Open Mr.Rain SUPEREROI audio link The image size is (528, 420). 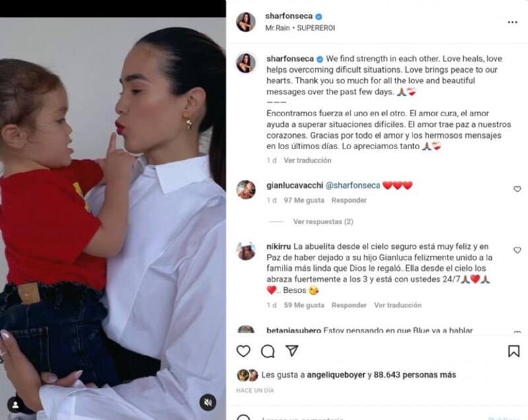pyautogui.click(x=300, y=28)
